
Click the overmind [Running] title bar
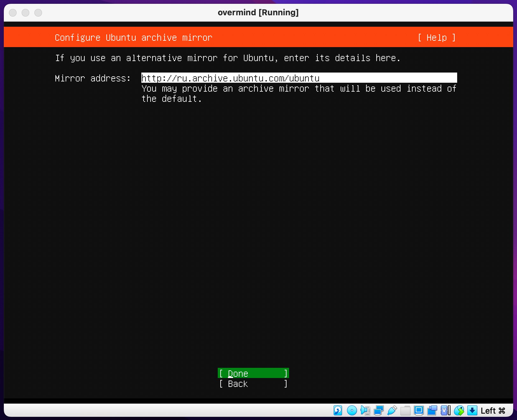[258, 12]
